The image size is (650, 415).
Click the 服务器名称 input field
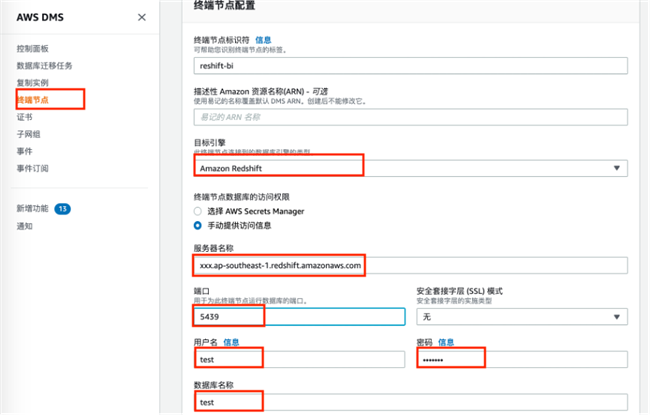tap(410, 265)
